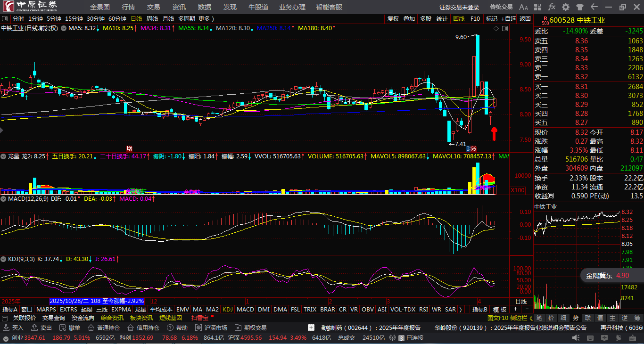Open 沪深市场 market

pyautogui.click(x=212, y=328)
